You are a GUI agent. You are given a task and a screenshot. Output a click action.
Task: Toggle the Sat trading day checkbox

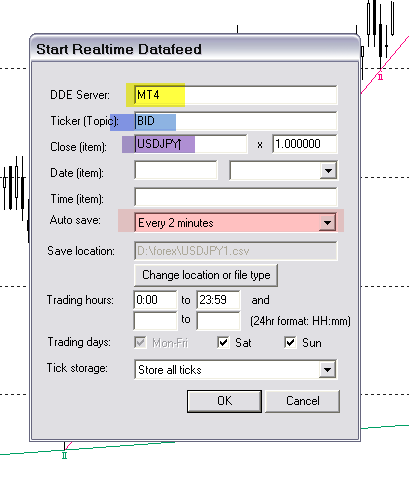pos(223,342)
